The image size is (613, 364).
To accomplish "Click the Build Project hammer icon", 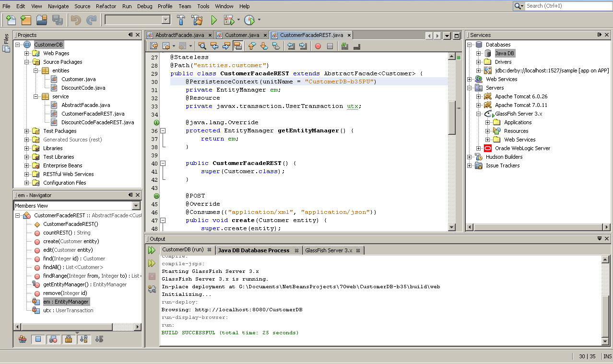I will (181, 20).
